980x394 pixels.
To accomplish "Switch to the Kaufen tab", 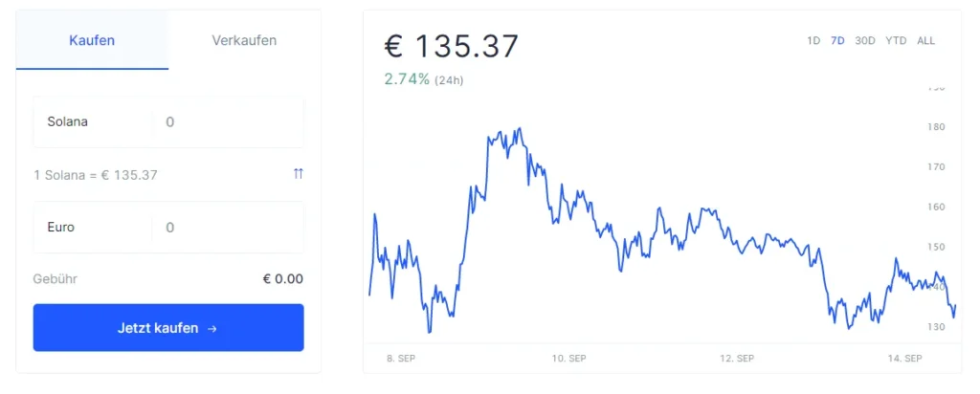I will tap(92, 40).
